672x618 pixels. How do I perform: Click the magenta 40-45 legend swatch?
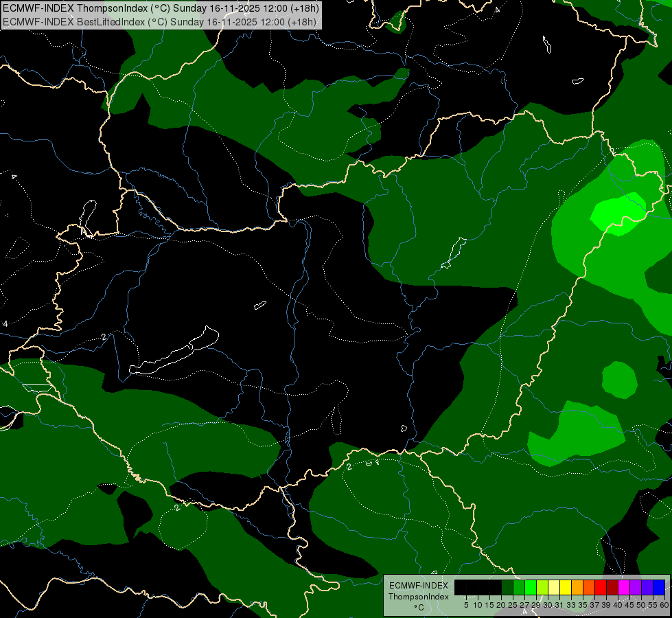coord(623,587)
